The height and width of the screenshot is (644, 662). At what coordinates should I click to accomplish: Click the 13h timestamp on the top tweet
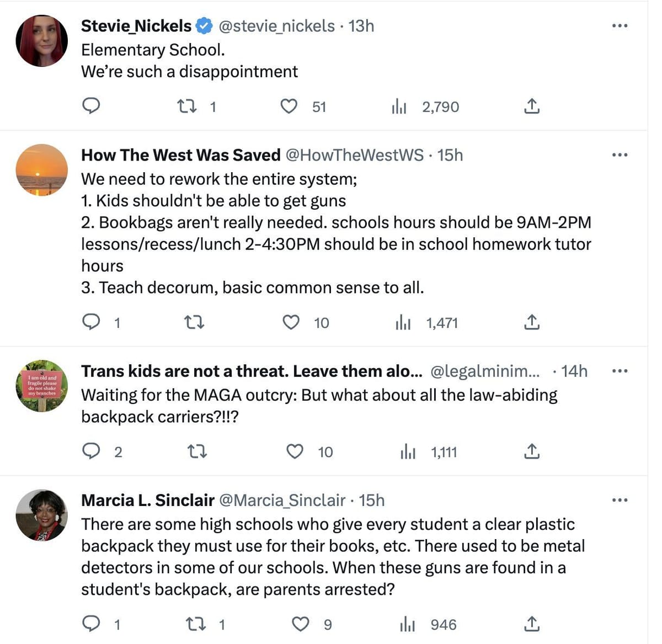(361, 26)
